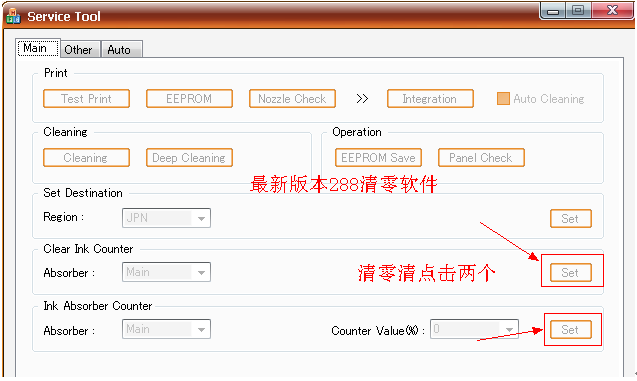Switch to the Main tab
This screenshot has height=381, width=637.
[39, 48]
